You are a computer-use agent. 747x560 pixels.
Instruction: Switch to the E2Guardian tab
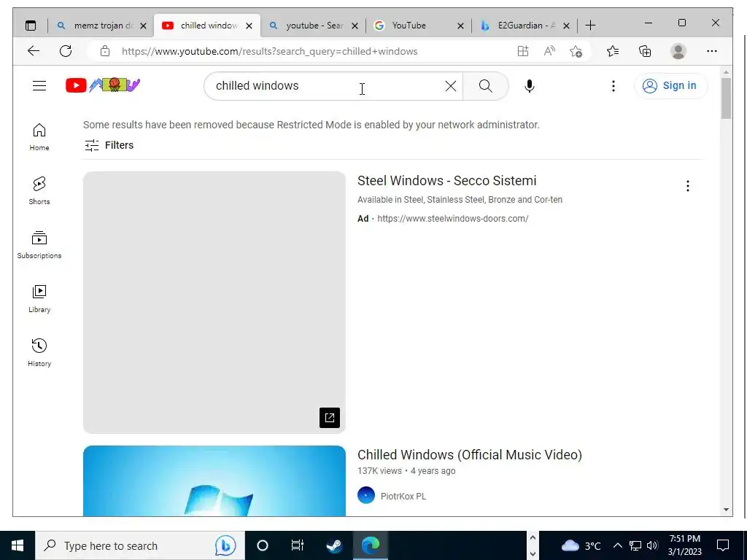pyautogui.click(x=524, y=26)
